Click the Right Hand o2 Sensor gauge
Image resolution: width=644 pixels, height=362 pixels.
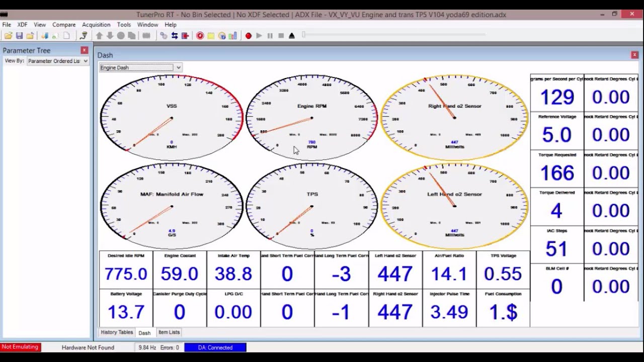454,118
